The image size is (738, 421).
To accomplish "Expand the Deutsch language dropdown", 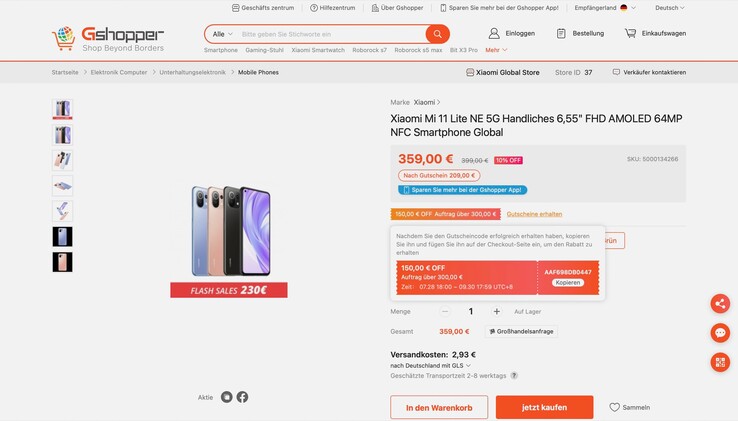I will click(670, 7).
